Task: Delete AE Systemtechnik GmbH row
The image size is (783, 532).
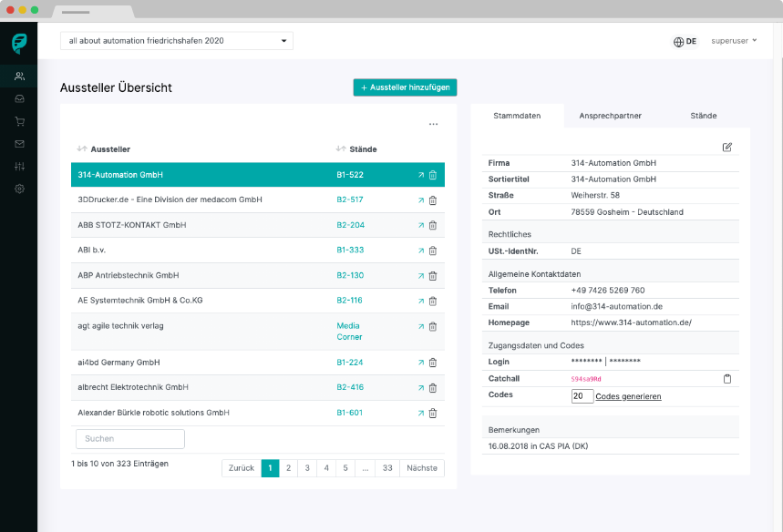Action: click(x=433, y=301)
